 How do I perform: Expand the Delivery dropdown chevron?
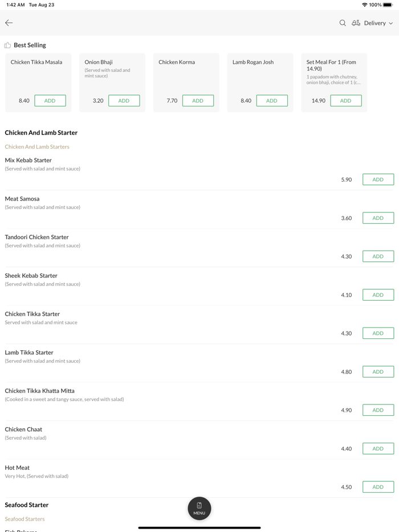coord(391,23)
